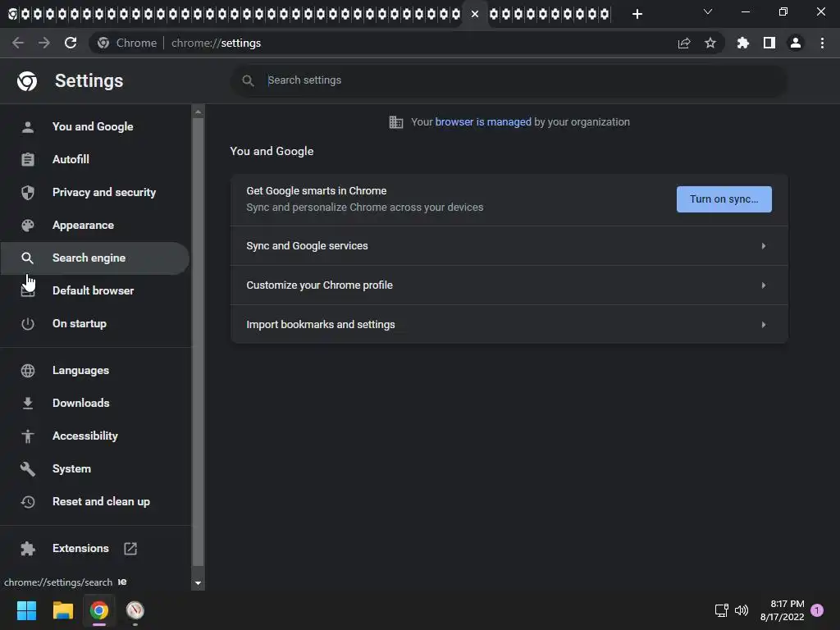Screen dimensions: 840x630
Task: Click the Chrome taskbar icon
Action: coord(98,610)
